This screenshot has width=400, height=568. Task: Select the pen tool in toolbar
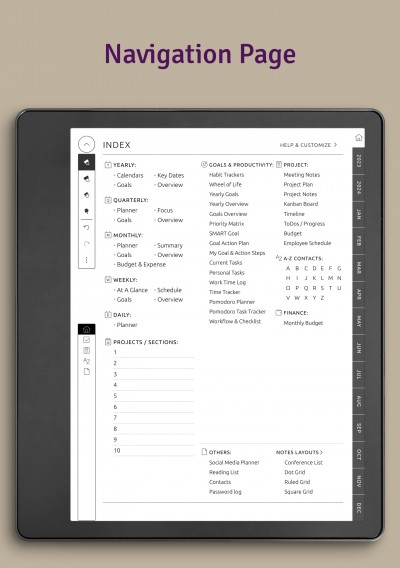click(x=87, y=162)
